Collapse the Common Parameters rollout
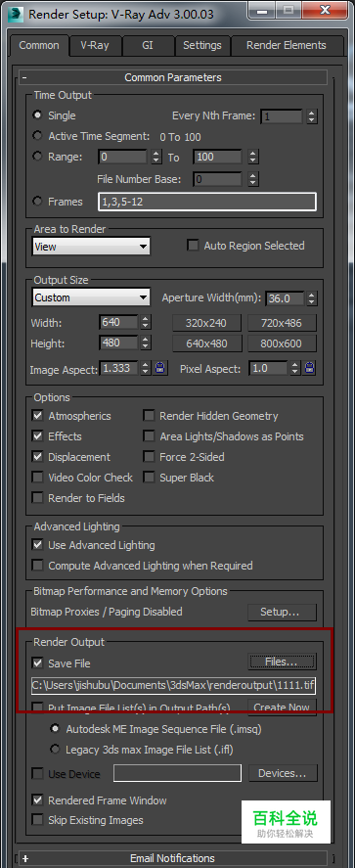The width and height of the screenshot is (355, 868). tap(173, 77)
